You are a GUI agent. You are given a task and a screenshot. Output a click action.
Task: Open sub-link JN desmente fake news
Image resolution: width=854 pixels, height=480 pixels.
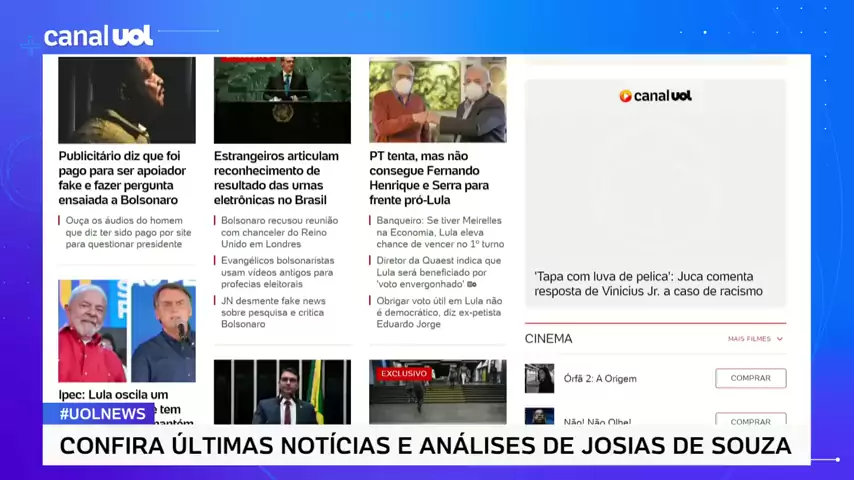click(x=273, y=312)
